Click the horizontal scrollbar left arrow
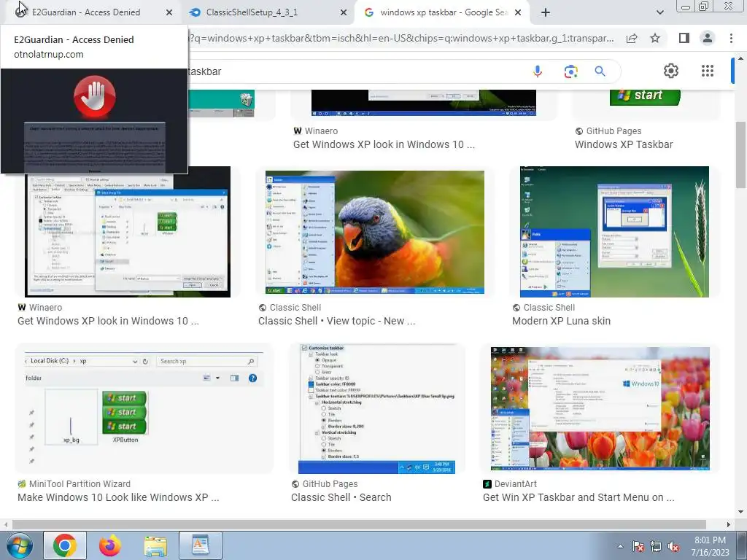Screen dimensions: 747x560 [x=6, y=524]
